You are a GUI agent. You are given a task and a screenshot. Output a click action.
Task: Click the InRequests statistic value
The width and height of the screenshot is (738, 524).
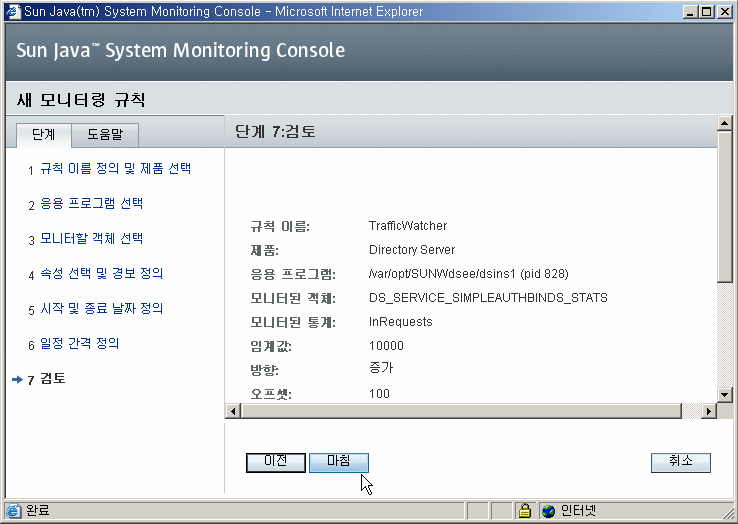[x=401, y=322]
